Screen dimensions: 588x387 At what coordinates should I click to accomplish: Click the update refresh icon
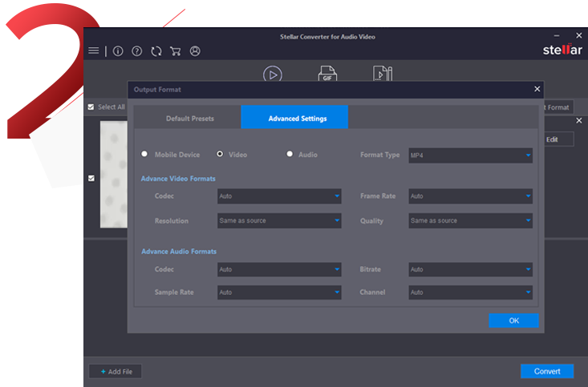pos(156,51)
